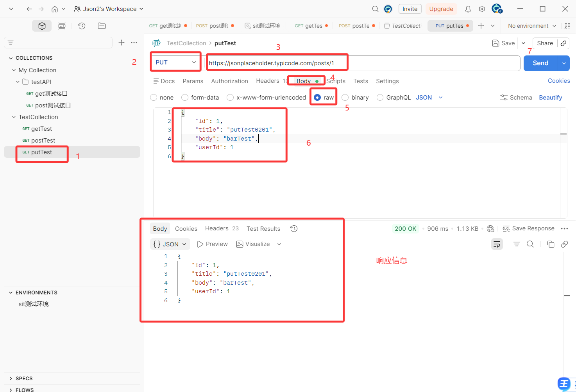
Task: Click the Upgrade button
Action: pyautogui.click(x=441, y=9)
